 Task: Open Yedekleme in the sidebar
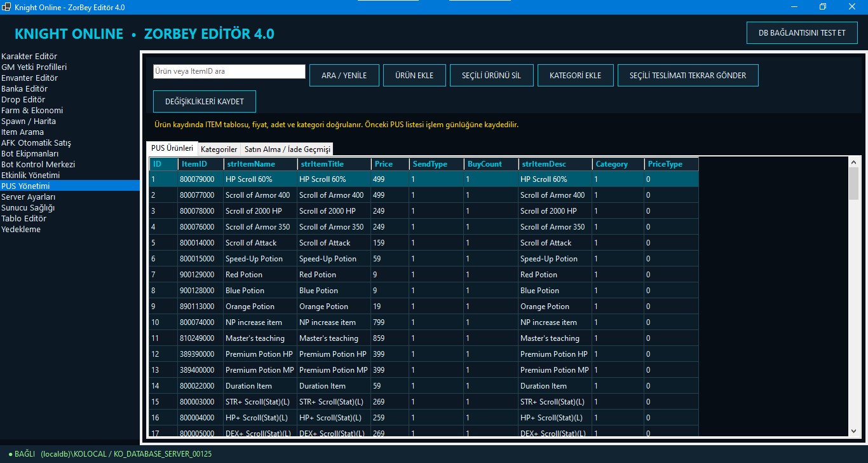pos(70,230)
